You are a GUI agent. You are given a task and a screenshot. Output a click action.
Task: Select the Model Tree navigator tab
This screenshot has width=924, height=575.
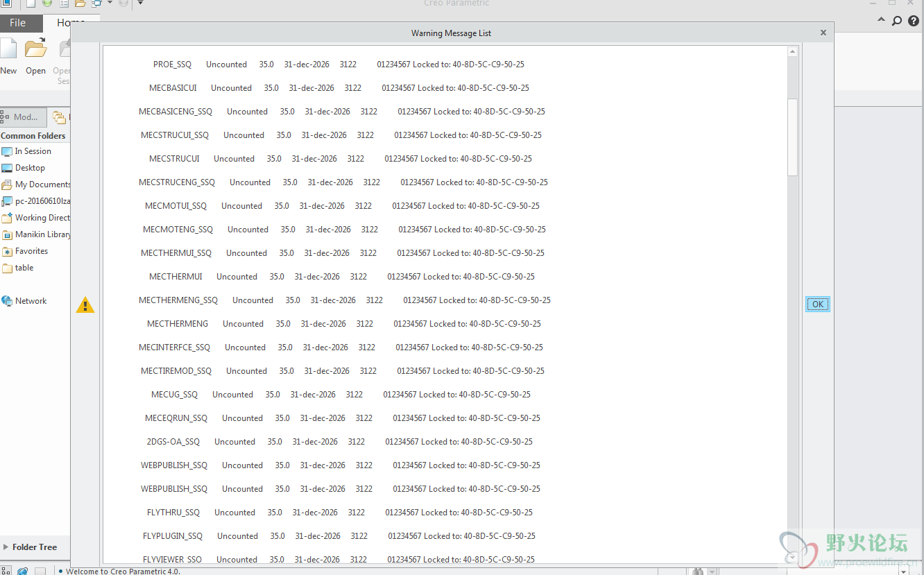point(24,117)
